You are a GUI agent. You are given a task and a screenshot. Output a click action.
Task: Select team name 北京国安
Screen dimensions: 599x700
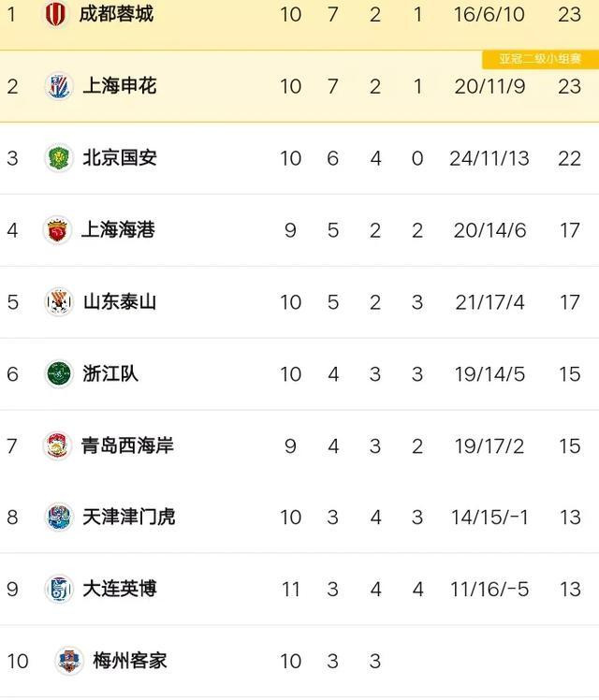tap(120, 158)
